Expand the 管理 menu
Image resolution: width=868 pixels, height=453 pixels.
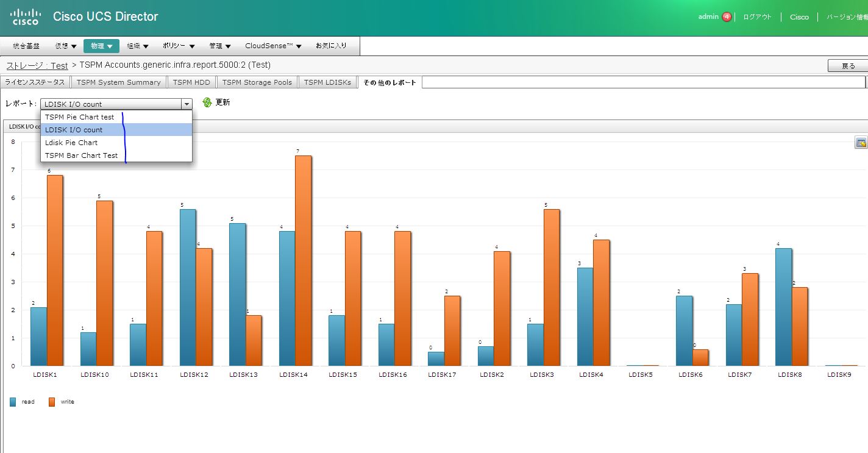point(220,46)
